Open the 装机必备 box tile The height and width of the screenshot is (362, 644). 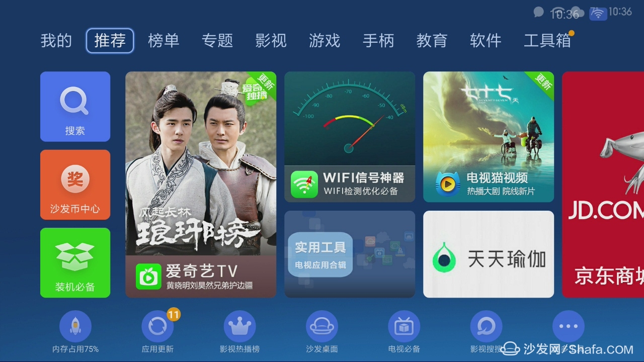(75, 262)
